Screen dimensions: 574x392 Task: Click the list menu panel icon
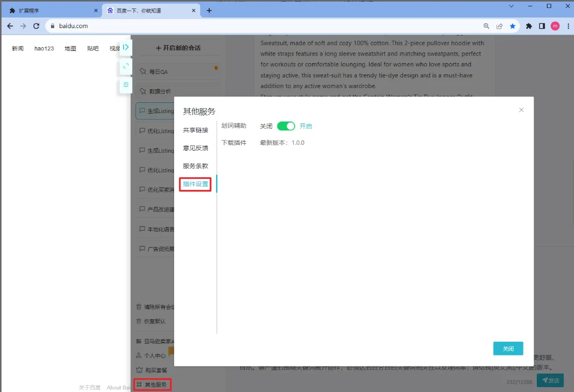(125, 85)
